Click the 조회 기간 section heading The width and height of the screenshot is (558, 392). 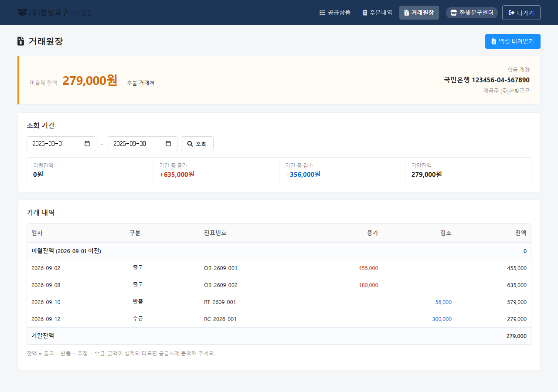41,125
